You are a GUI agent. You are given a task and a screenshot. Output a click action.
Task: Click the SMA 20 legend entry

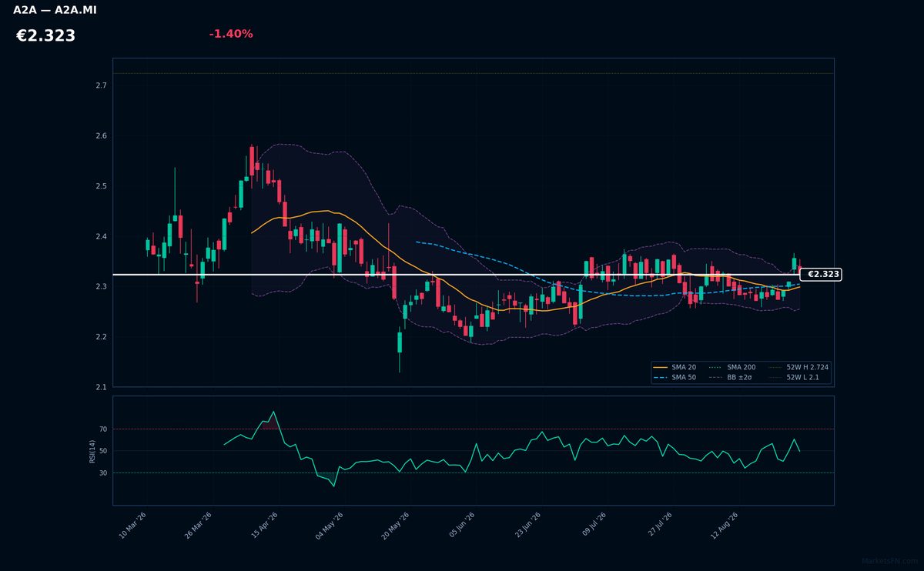click(675, 367)
